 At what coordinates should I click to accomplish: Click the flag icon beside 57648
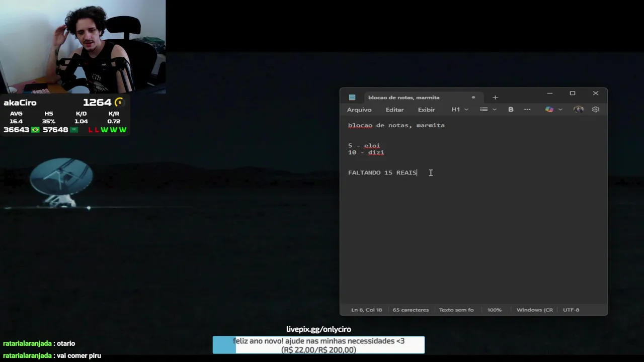(74, 130)
